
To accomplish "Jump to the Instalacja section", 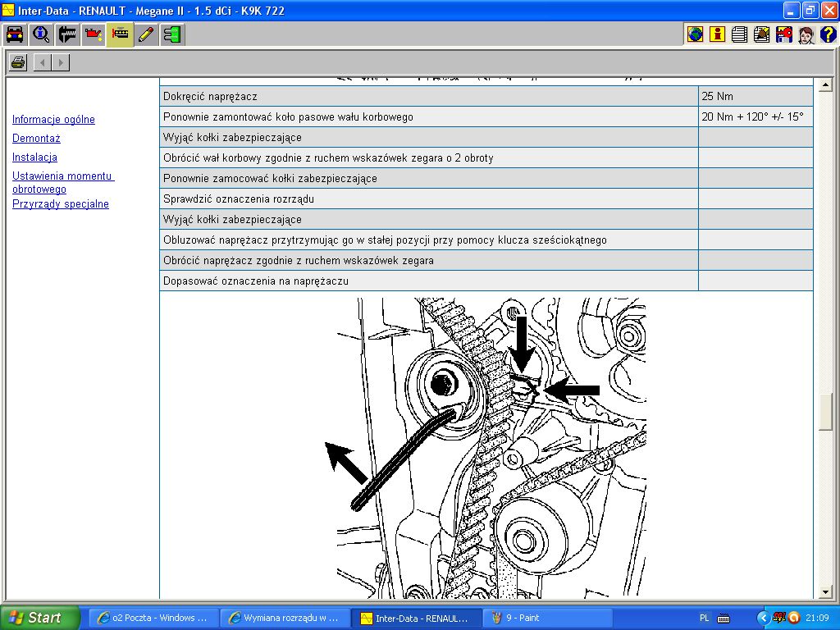I will (34, 157).
